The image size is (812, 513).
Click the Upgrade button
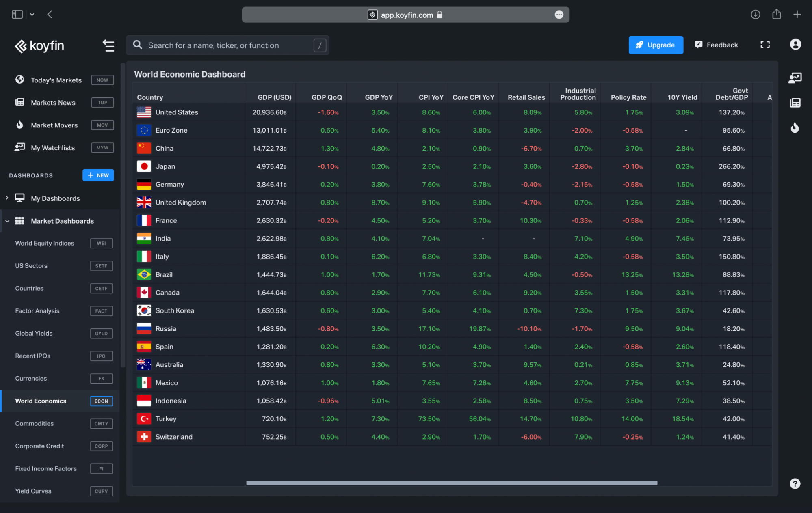[655, 44]
